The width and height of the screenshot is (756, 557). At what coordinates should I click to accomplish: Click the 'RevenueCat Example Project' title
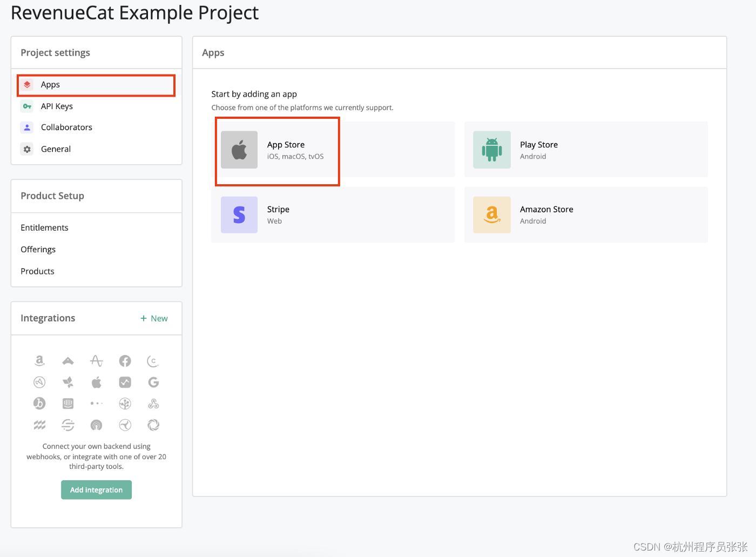(x=135, y=13)
